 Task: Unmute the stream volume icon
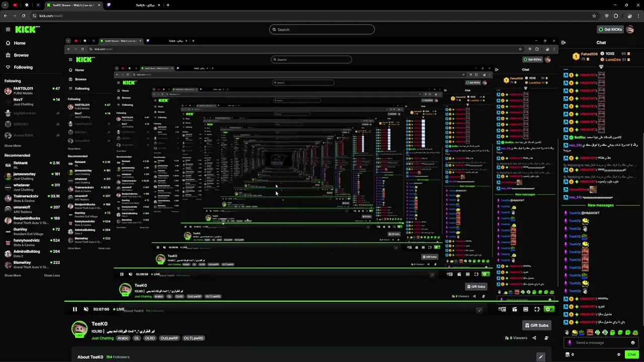(86, 309)
